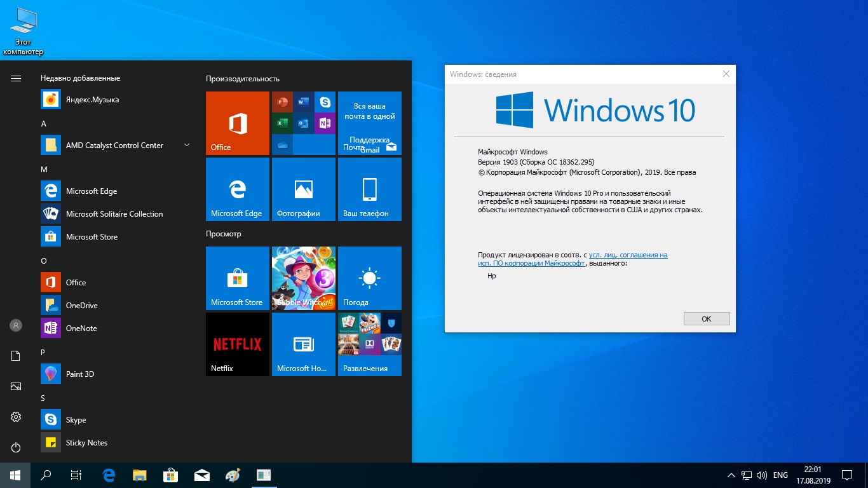Open Mail from the taskbar
The image size is (868, 488).
(202, 475)
